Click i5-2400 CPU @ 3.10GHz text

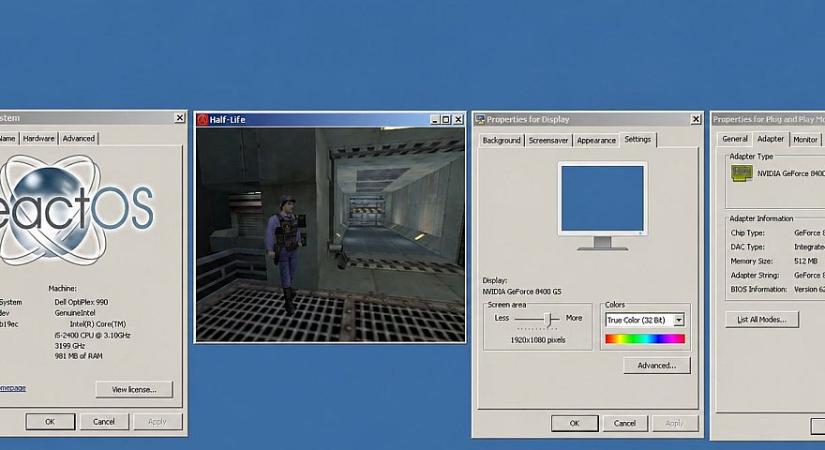click(x=92, y=335)
